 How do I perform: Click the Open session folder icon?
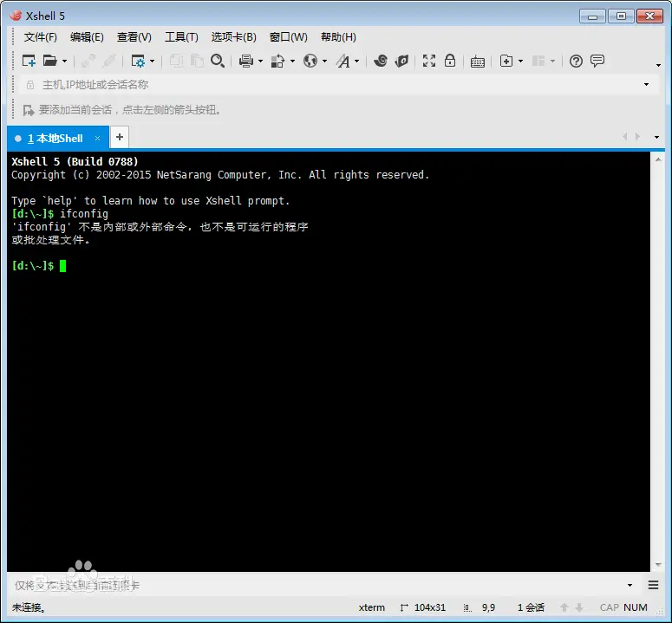(50, 61)
